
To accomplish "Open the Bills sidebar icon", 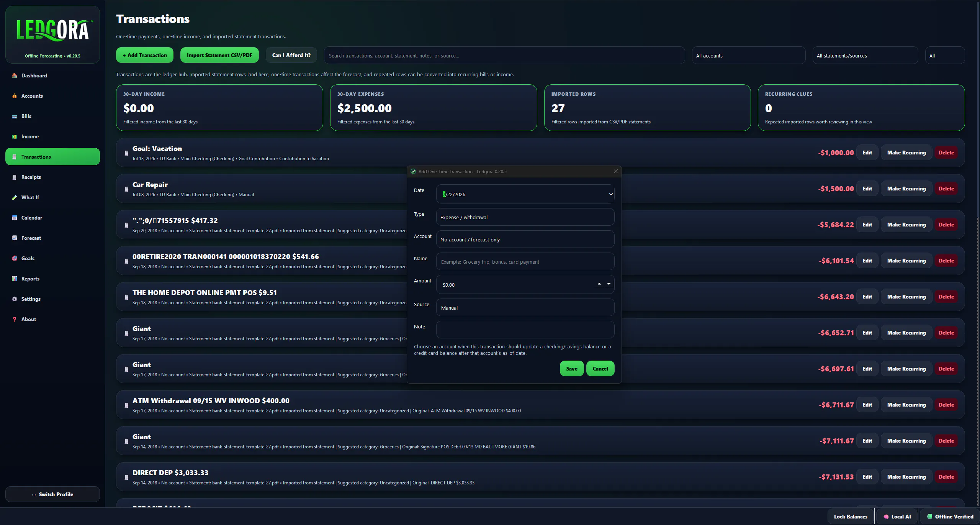I will (x=15, y=116).
